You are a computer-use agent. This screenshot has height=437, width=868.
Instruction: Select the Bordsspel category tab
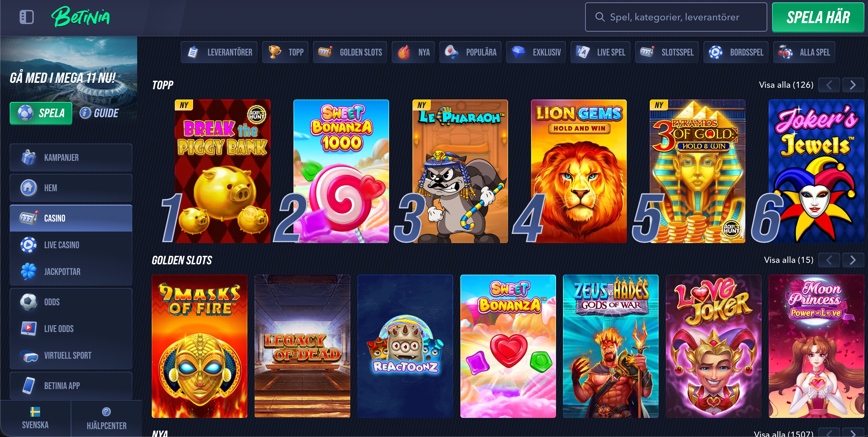tap(736, 52)
